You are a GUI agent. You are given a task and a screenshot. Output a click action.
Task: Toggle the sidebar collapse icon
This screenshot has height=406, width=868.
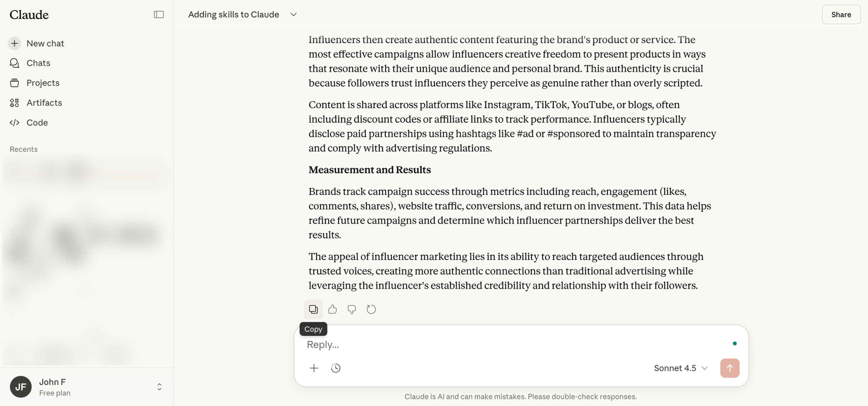point(159,15)
